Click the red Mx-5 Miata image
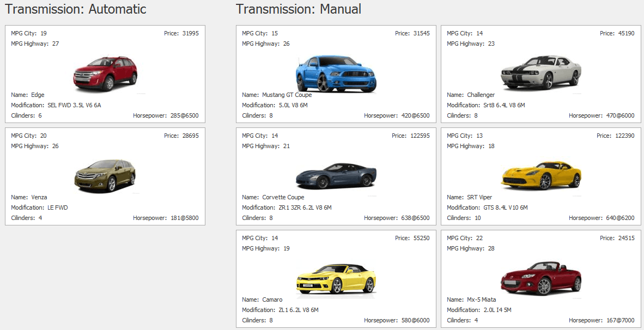 [x=541, y=278]
